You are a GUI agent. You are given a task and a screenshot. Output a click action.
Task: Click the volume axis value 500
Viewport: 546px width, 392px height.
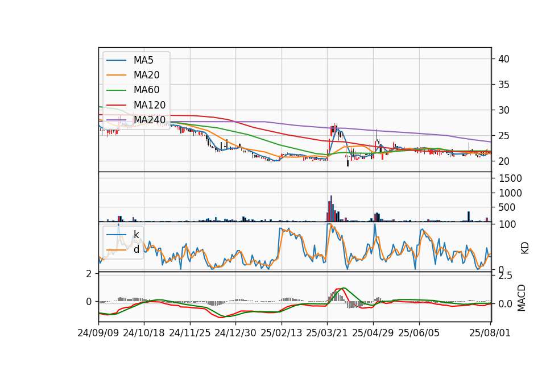click(507, 207)
